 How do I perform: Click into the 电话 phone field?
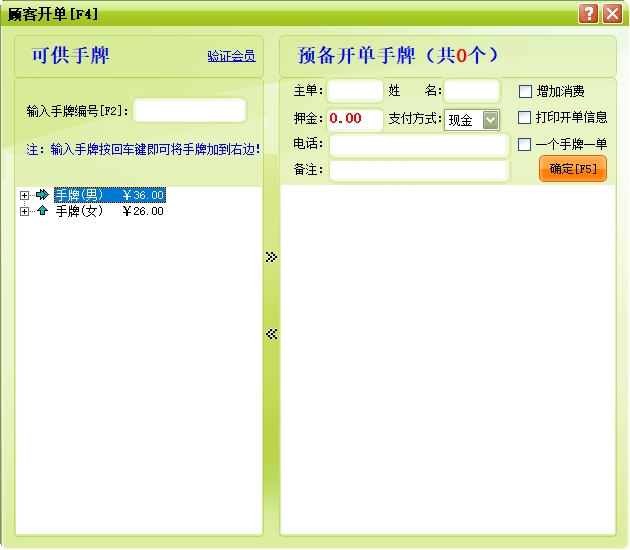(x=419, y=145)
